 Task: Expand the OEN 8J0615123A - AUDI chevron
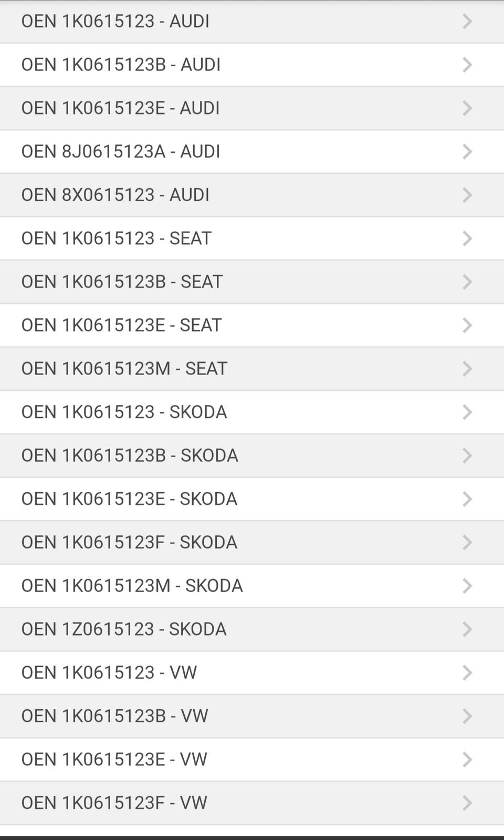pyautogui.click(x=467, y=152)
